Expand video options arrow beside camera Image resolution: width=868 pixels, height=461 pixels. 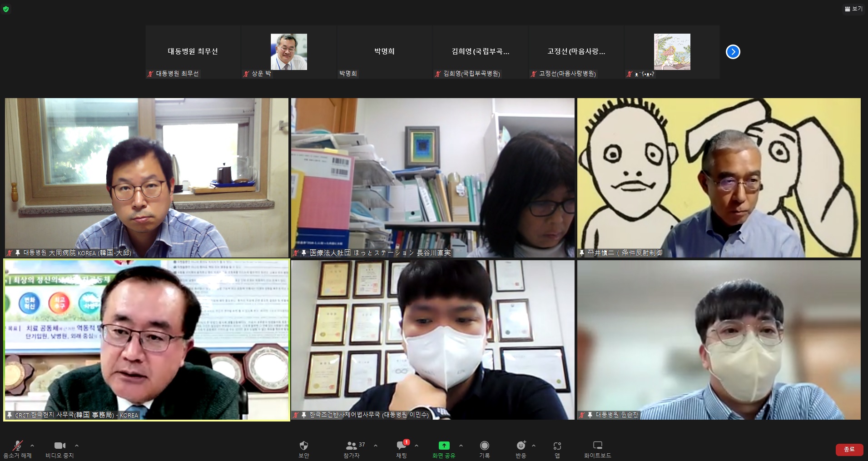pos(77,446)
